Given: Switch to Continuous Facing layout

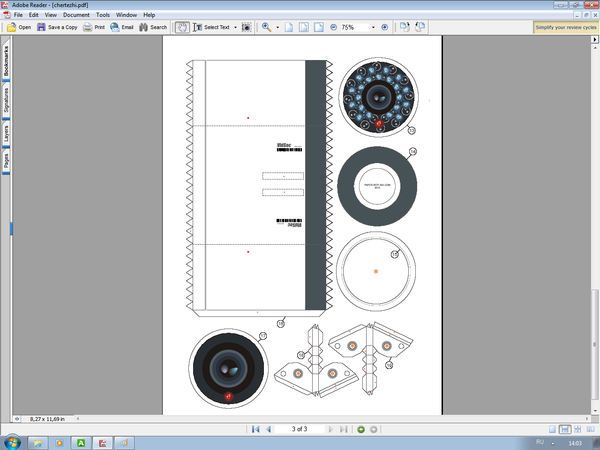Looking at the screenshot, I should [x=578, y=429].
